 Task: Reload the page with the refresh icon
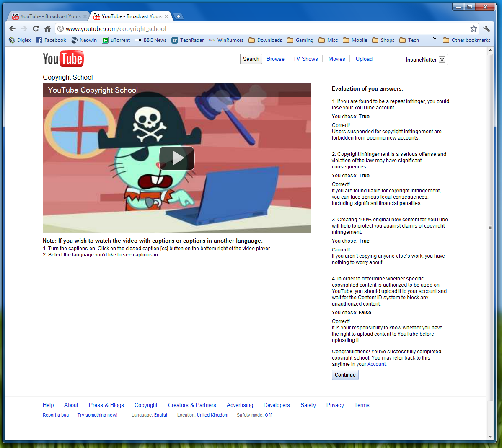pos(36,29)
